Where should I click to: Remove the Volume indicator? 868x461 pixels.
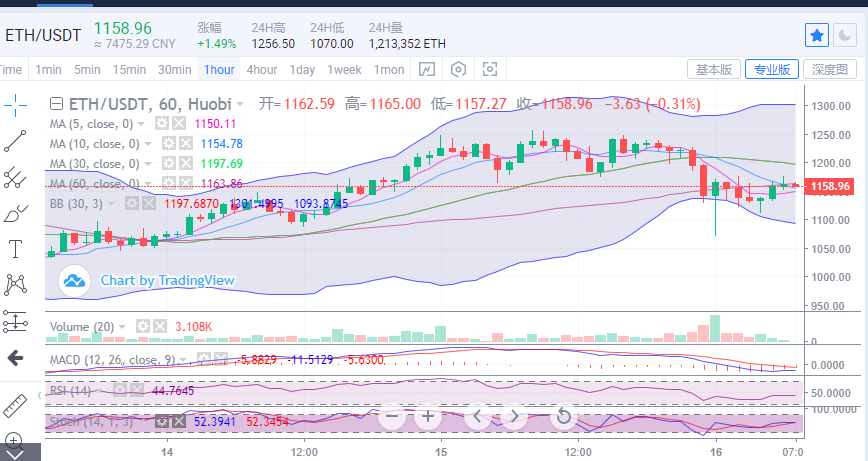click(x=160, y=327)
